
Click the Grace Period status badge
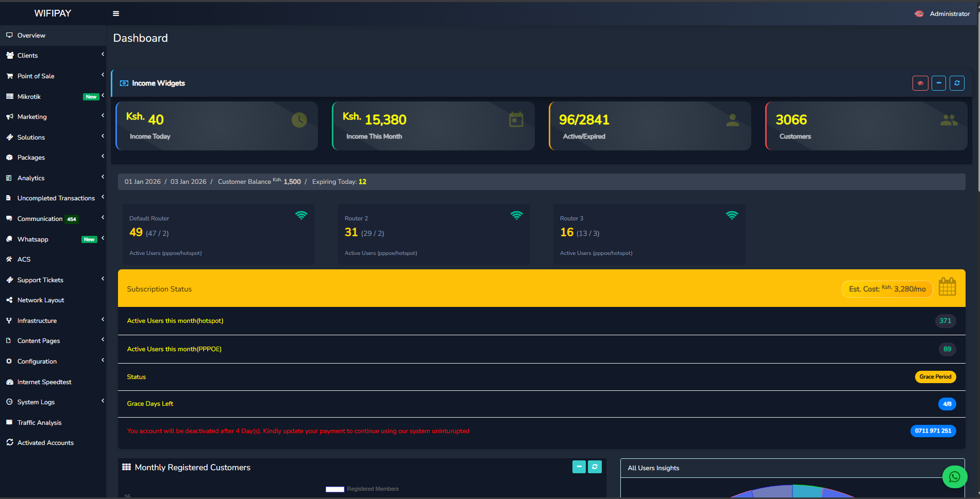tap(935, 377)
